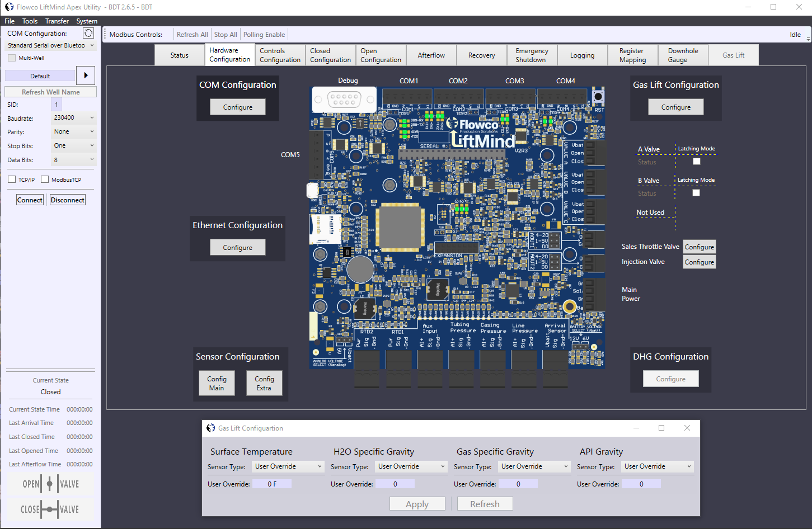Image resolution: width=812 pixels, height=529 pixels.
Task: Click the toolbar overflow arrow near Idle
Action: (x=808, y=38)
